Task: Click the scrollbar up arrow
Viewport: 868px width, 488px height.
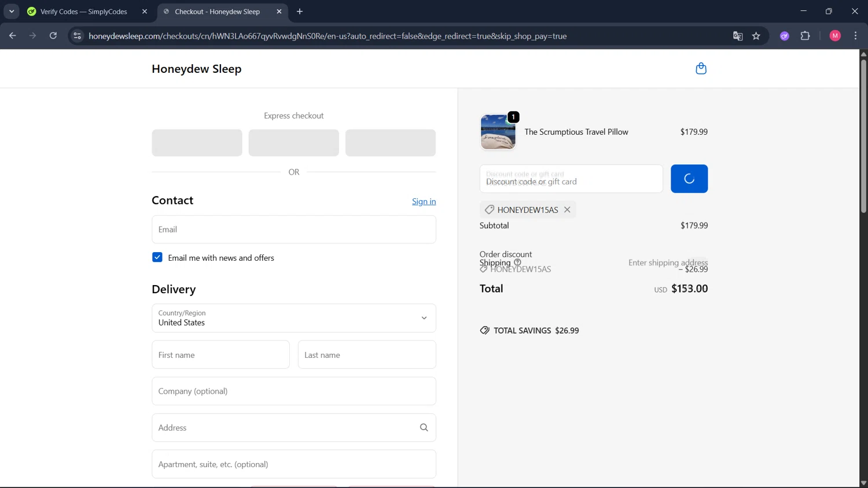Action: click(x=863, y=54)
